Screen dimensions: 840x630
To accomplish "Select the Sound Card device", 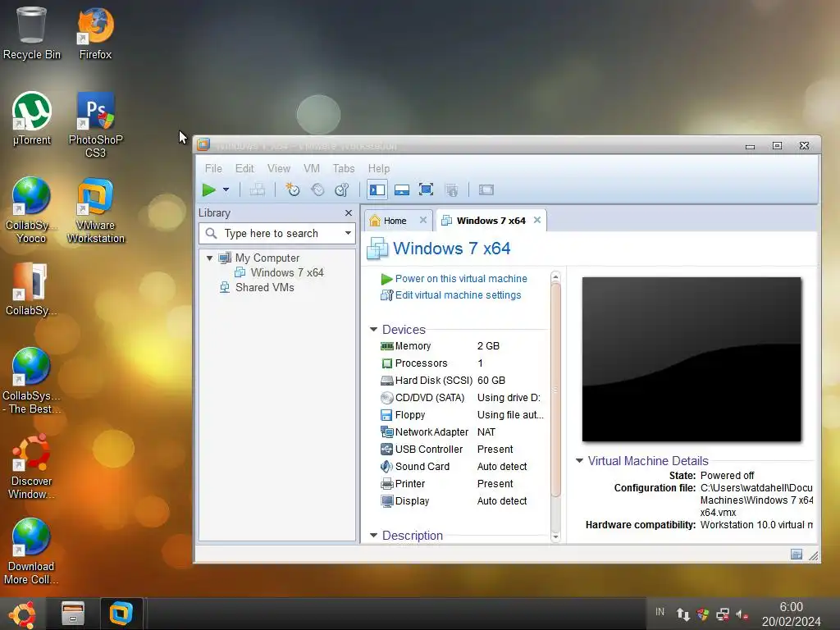I will 463,466.
